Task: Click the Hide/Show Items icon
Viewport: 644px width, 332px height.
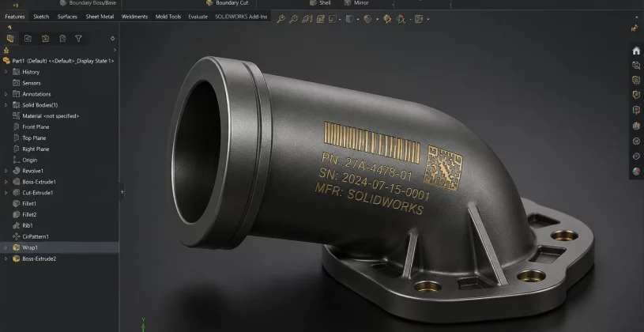Action: point(387,19)
